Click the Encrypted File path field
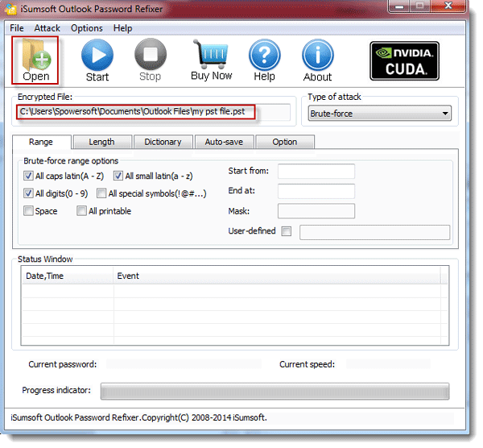 coord(153,112)
